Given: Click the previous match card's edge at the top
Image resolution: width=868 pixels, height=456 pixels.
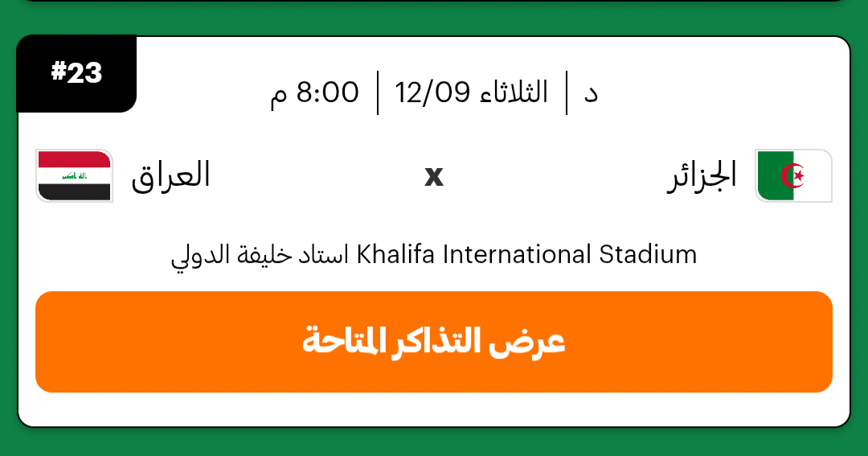Looking at the screenshot, I should (434, 1).
